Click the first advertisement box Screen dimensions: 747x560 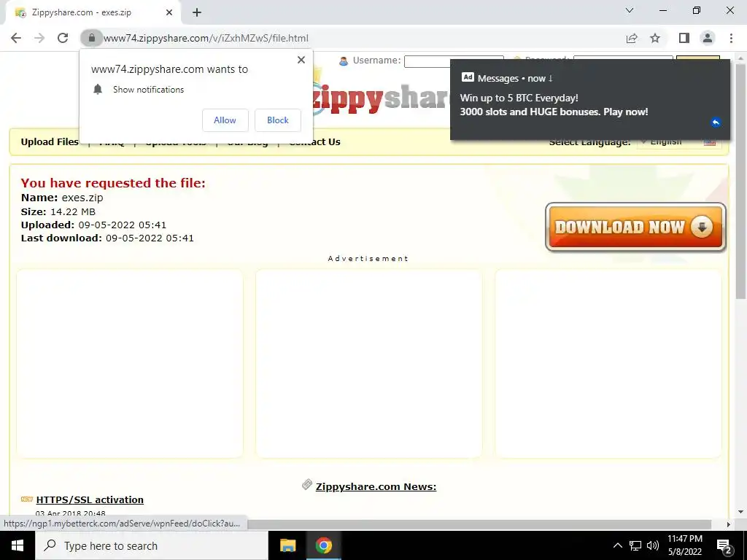click(130, 363)
